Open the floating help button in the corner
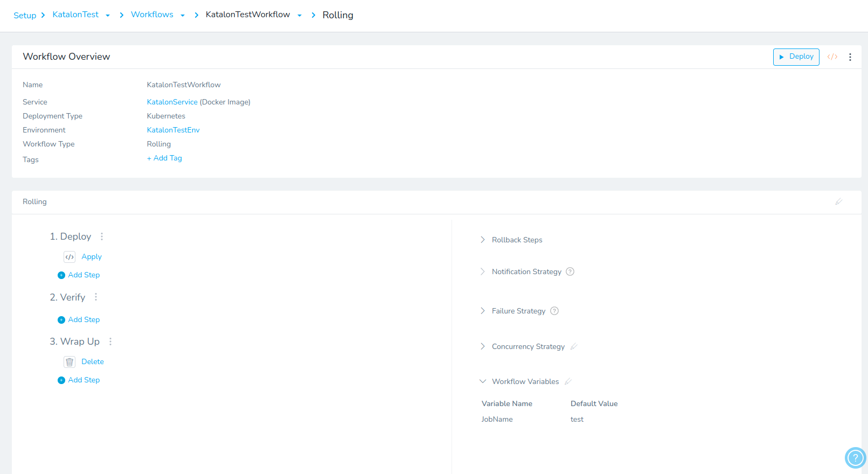868x474 pixels. click(x=855, y=458)
